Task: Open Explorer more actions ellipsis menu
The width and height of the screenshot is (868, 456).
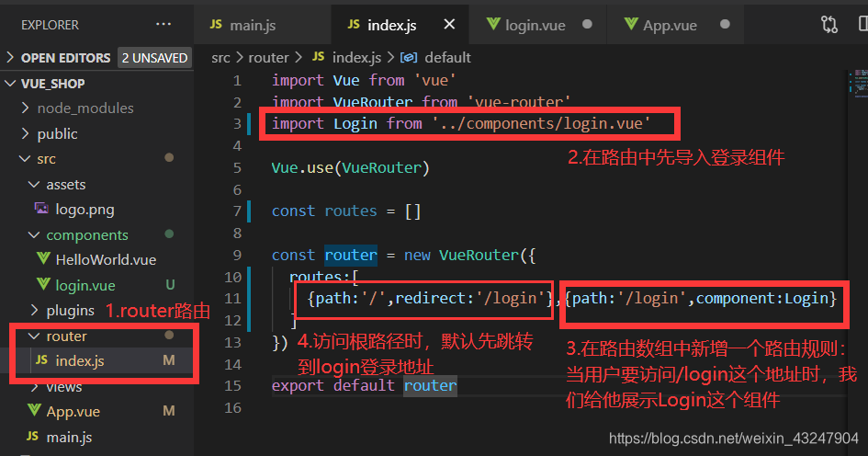Action: pos(163,25)
